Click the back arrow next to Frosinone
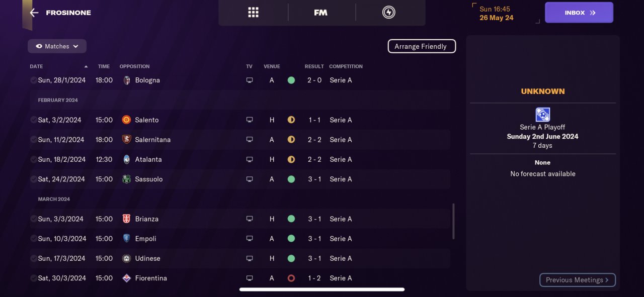 click(x=34, y=13)
